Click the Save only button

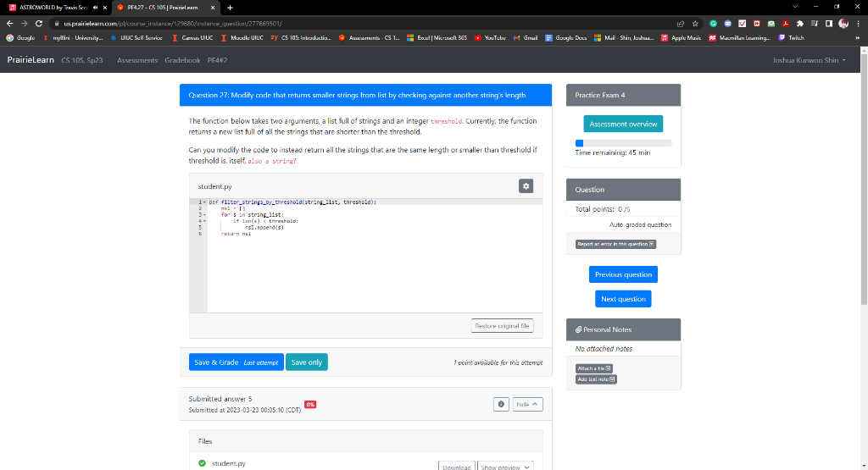coord(307,362)
